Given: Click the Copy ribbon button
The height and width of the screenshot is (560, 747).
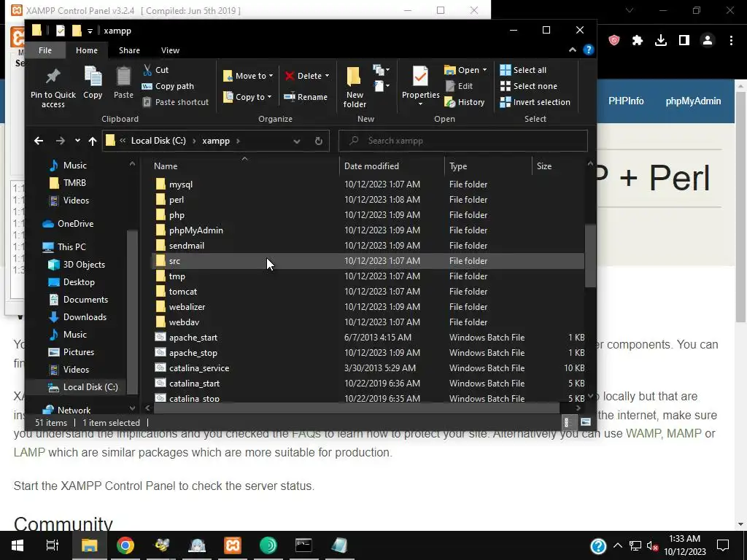Looking at the screenshot, I should [93, 83].
